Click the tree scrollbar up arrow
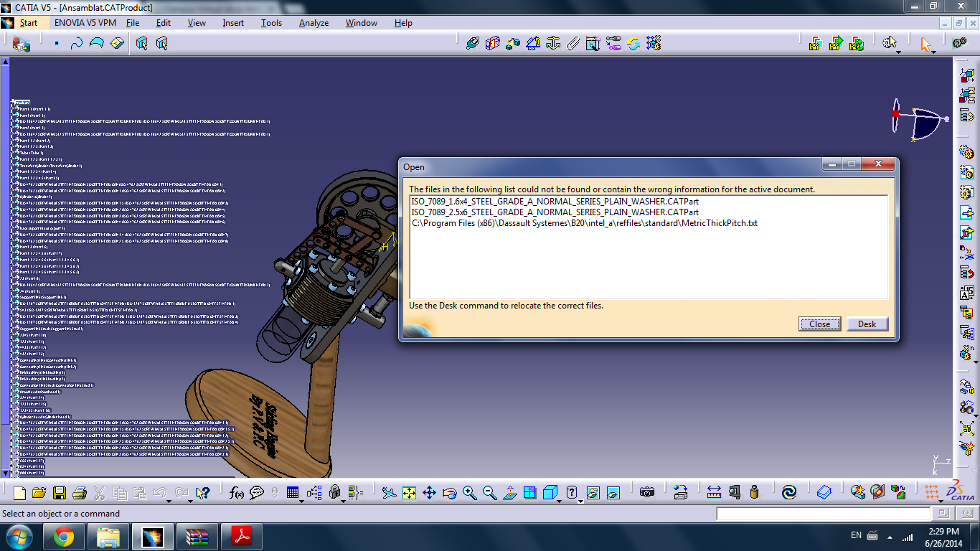This screenshot has width=980, height=551. pos(5,62)
